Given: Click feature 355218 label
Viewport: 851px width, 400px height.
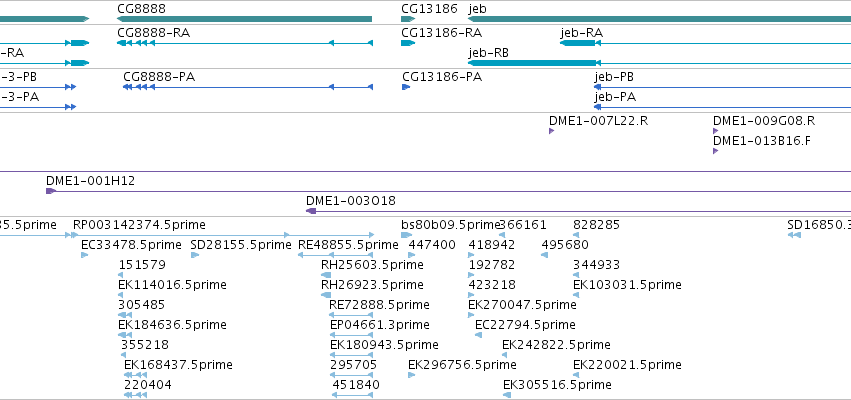Looking at the screenshot, I should [x=144, y=345].
